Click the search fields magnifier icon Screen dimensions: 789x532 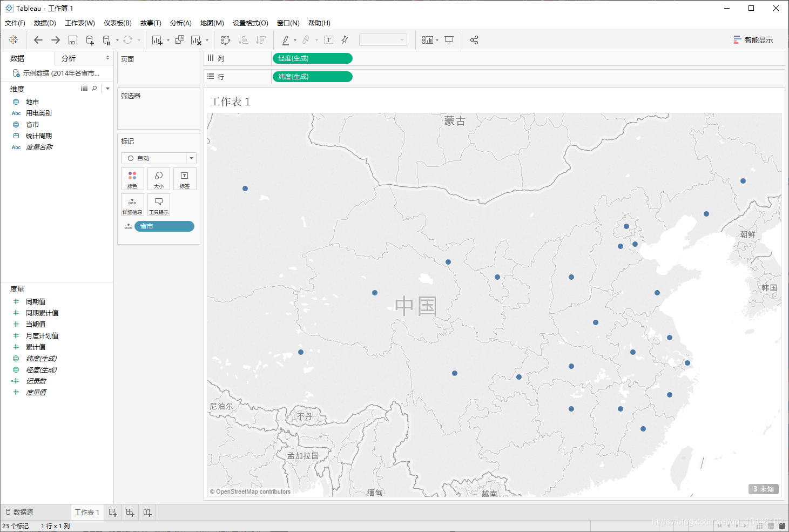95,89
